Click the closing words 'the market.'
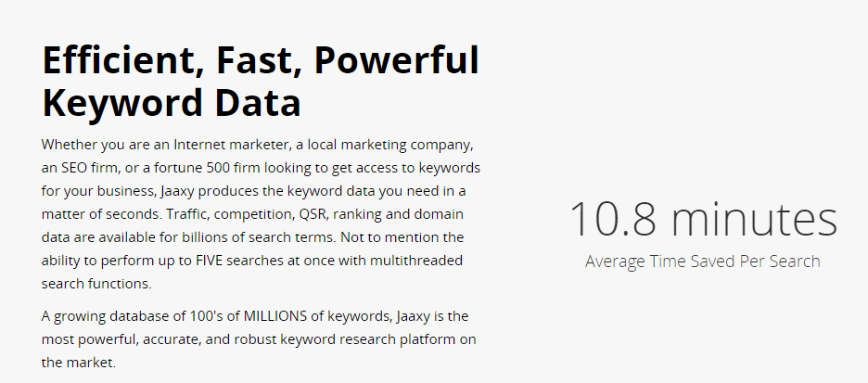Screen dimensions: 868x383 pos(79,363)
